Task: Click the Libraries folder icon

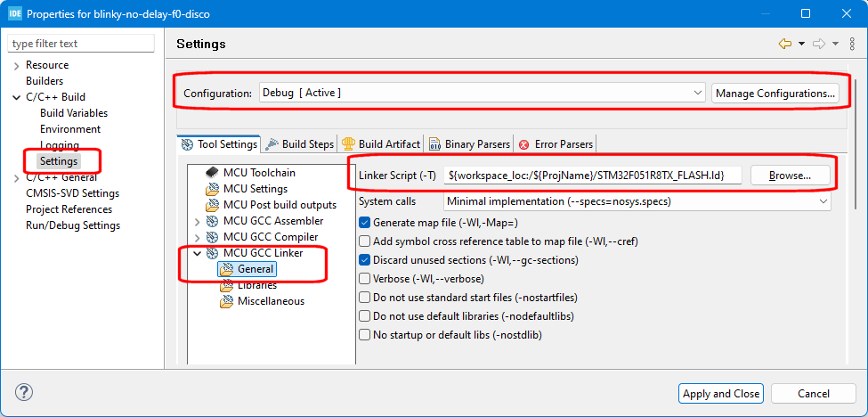Action: [226, 285]
